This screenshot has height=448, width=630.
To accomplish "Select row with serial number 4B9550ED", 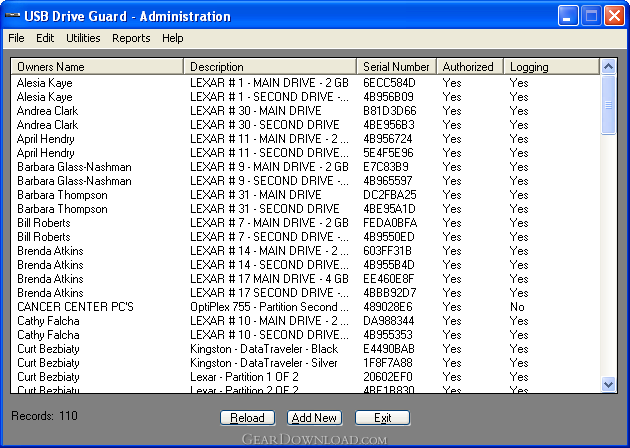I will (x=305, y=237).
